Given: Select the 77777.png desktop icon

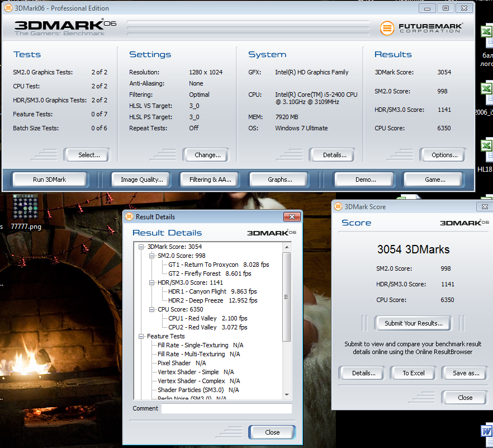Looking at the screenshot, I should 26,212.
